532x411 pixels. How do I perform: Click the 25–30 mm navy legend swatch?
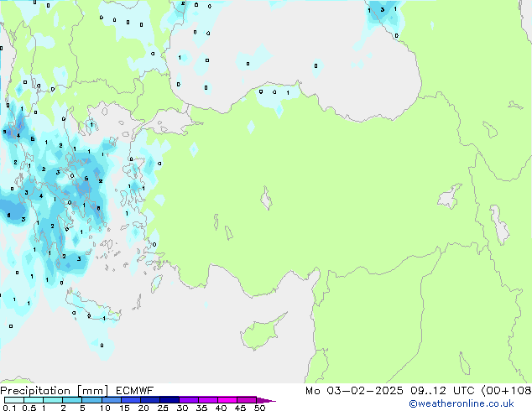(x=169, y=400)
